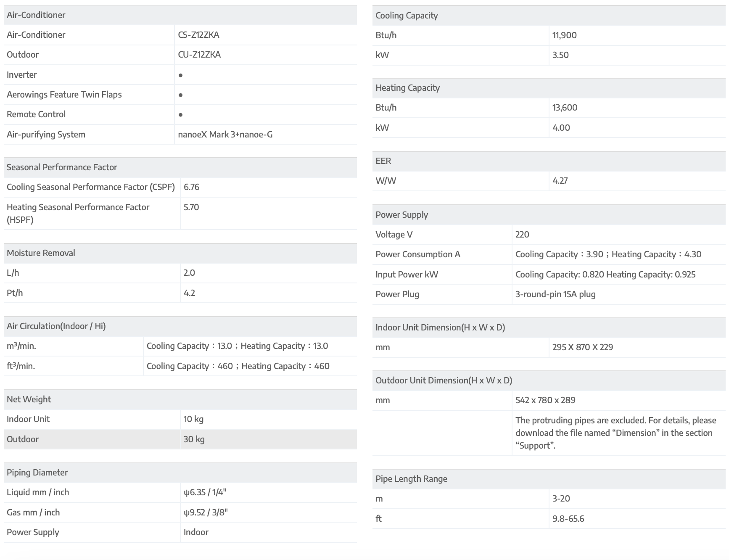The width and height of the screenshot is (729, 560).
Task: Click the Remote Control bullet dot
Action: pyautogui.click(x=180, y=115)
